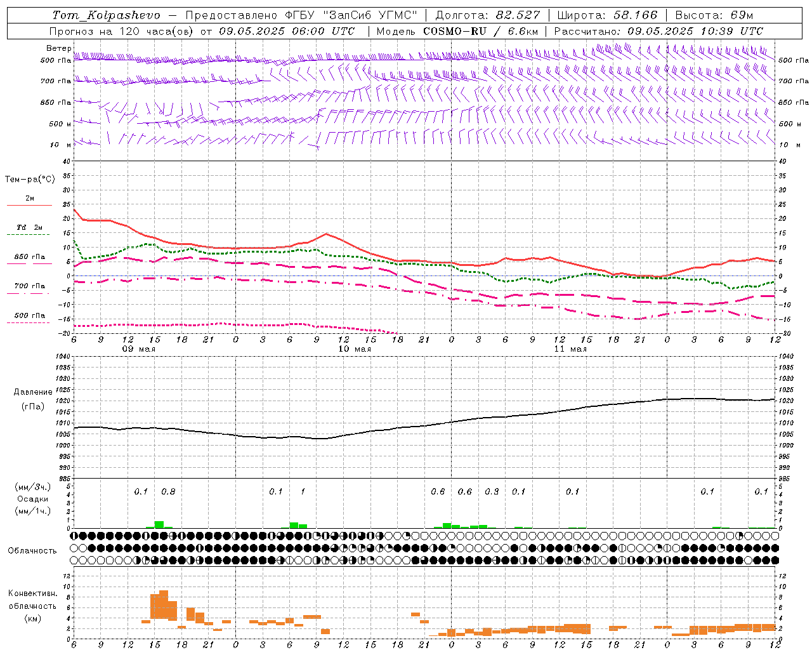The image size is (812, 650).
Task: Select the 'Высота: 69м' header field
Action: [x=714, y=15]
